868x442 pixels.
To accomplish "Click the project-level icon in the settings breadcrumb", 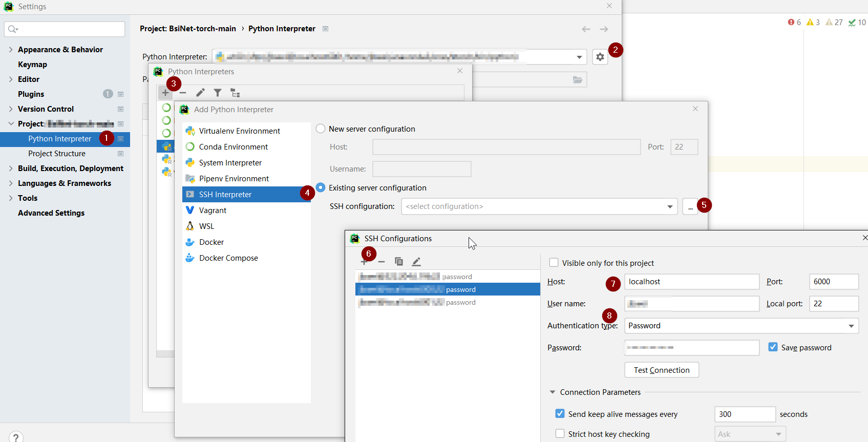I will coord(325,29).
